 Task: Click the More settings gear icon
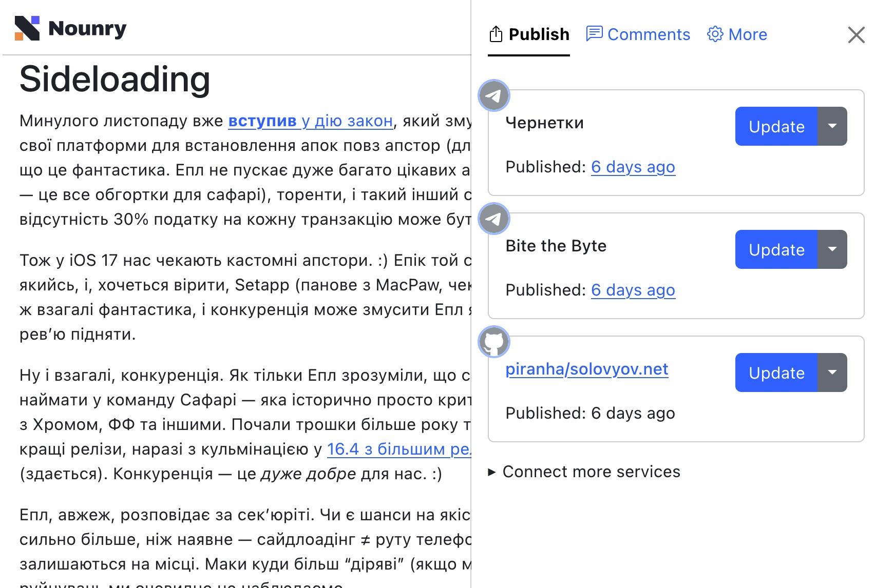pyautogui.click(x=715, y=34)
